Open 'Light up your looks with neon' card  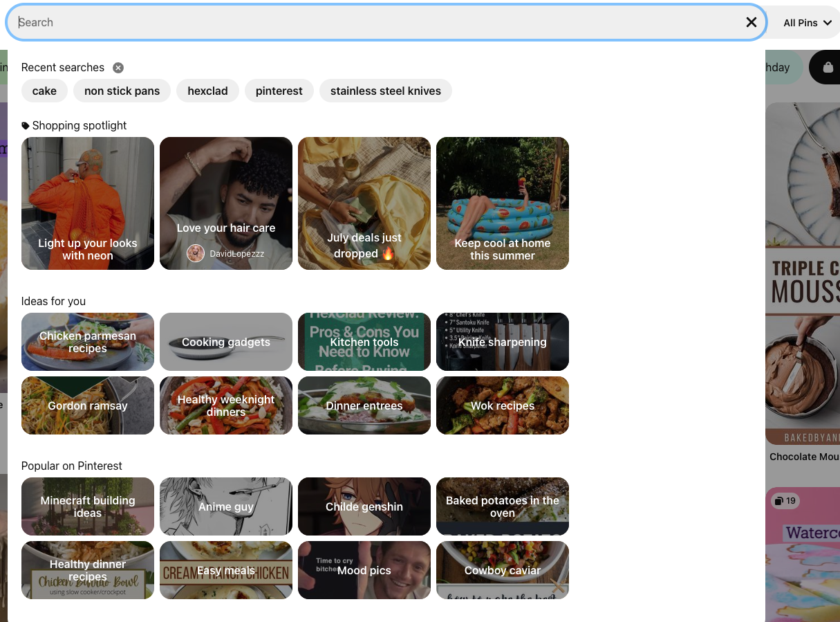[x=88, y=203]
